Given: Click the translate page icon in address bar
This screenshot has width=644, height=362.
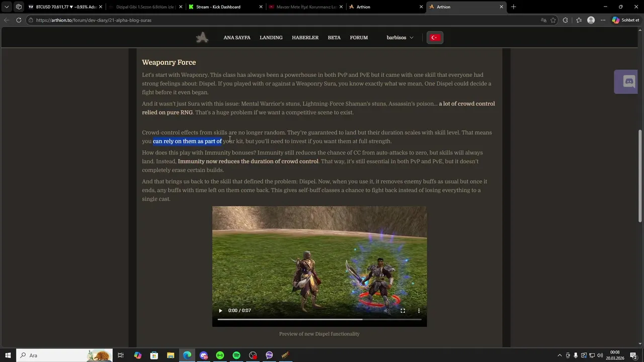Looking at the screenshot, I should 543,20.
